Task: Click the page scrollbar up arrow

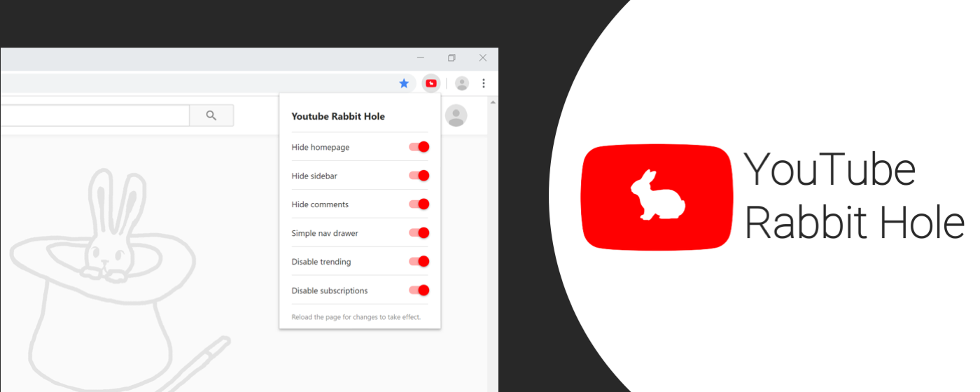Action: [x=493, y=102]
